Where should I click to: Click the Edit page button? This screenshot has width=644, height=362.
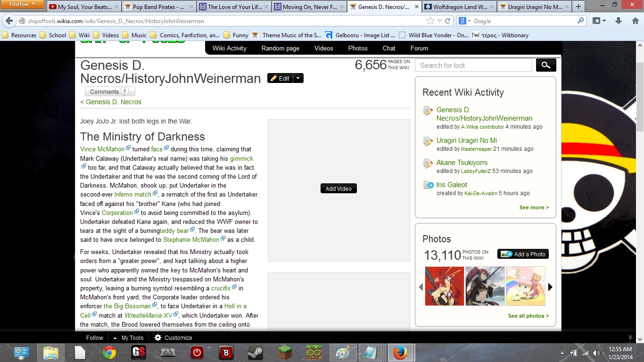(280, 78)
